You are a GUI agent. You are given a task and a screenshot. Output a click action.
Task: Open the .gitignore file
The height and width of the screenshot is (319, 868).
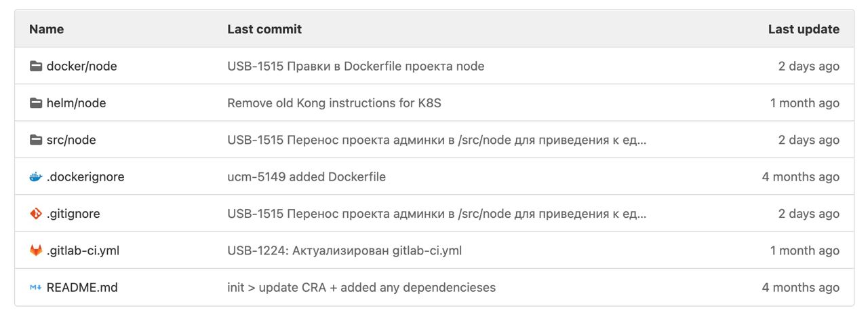(73, 214)
